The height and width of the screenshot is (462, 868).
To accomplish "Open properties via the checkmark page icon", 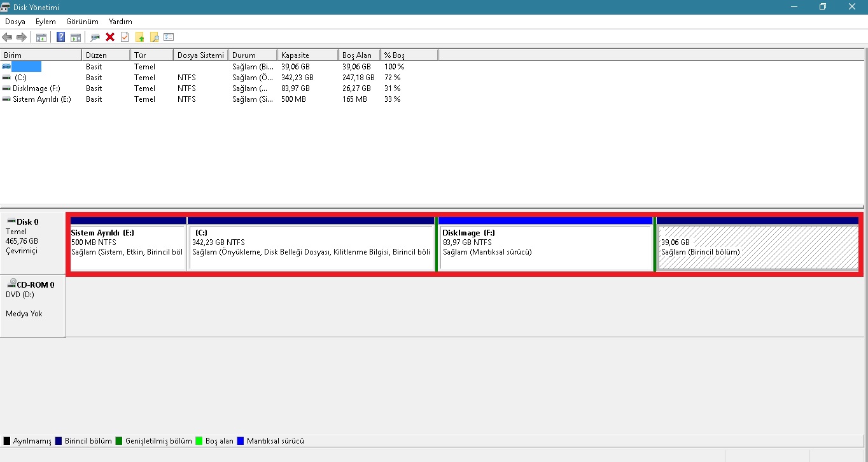I will [125, 37].
